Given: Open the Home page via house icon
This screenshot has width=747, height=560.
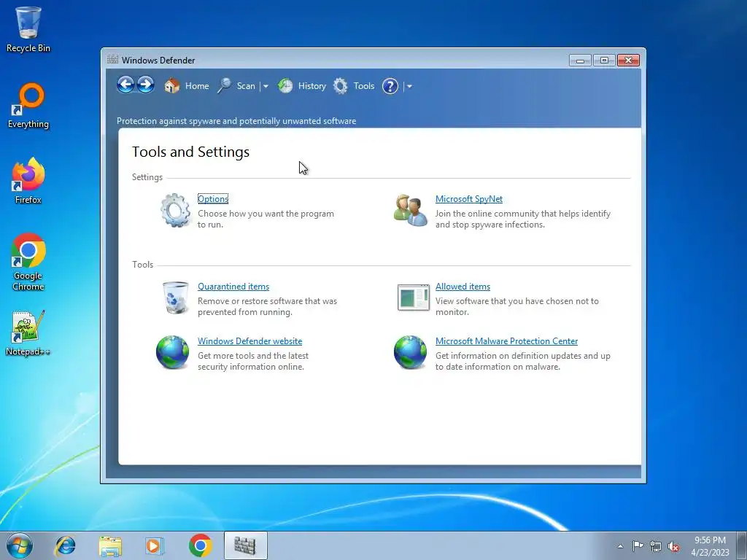Looking at the screenshot, I should [x=172, y=86].
